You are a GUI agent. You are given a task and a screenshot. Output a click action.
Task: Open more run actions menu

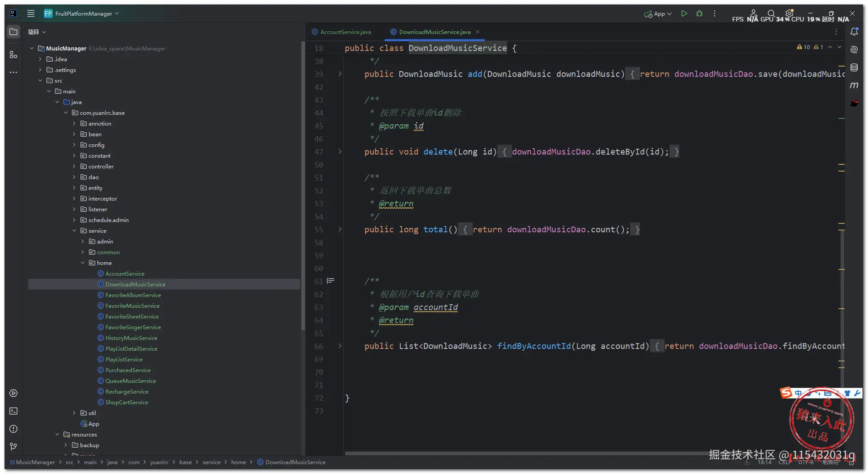(715, 13)
